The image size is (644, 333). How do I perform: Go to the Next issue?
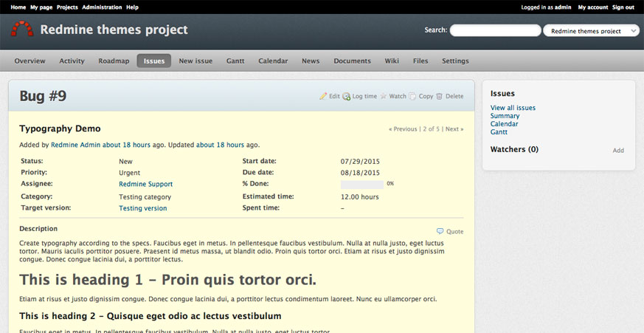[x=454, y=129]
